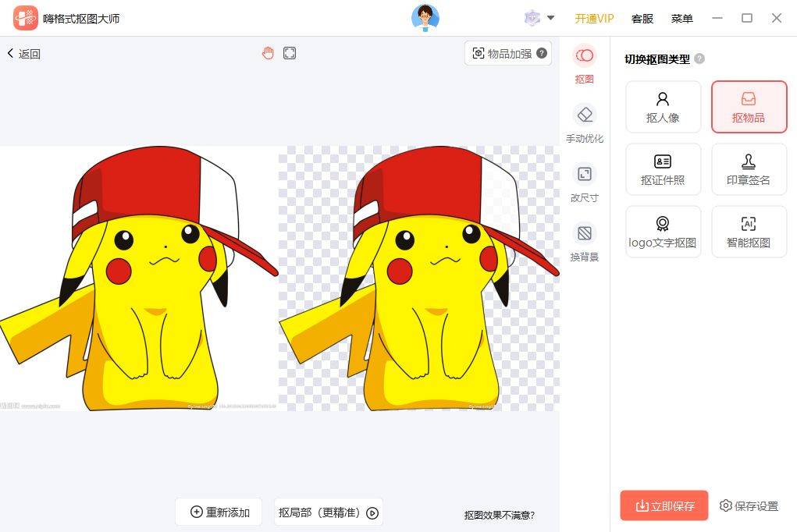This screenshot has height=532, width=797.
Task: Click the 抠图效果不满意? link
Action: pos(500,515)
